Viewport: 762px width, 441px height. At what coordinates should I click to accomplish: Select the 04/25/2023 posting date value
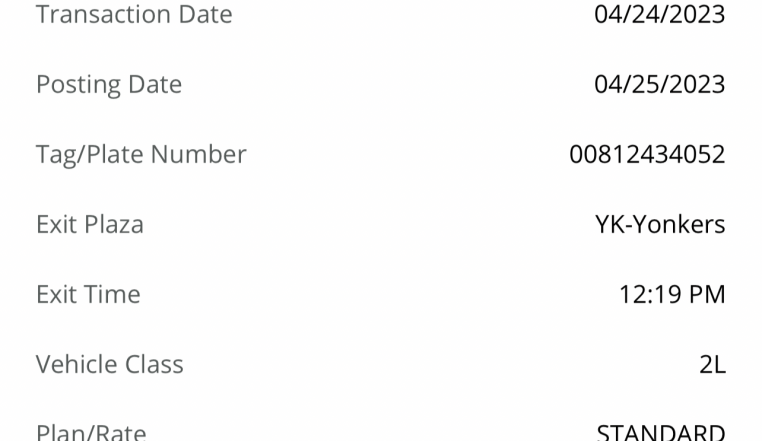(659, 84)
